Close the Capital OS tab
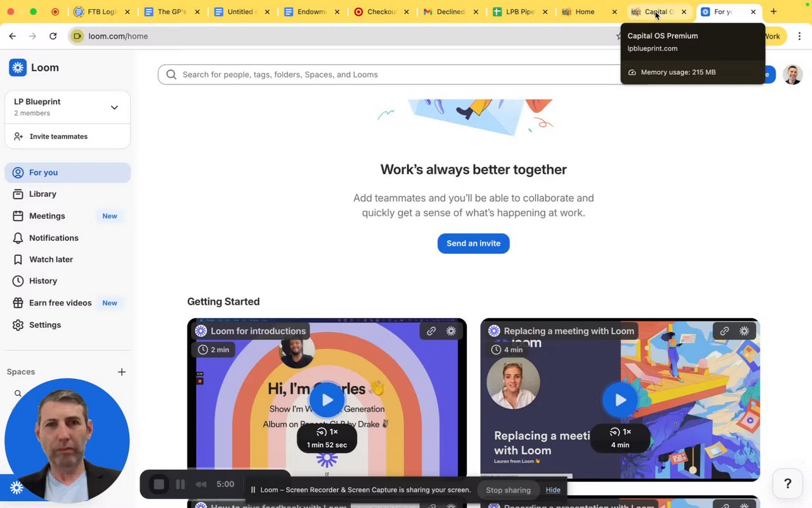This screenshot has width=812, height=508. pyautogui.click(x=684, y=11)
